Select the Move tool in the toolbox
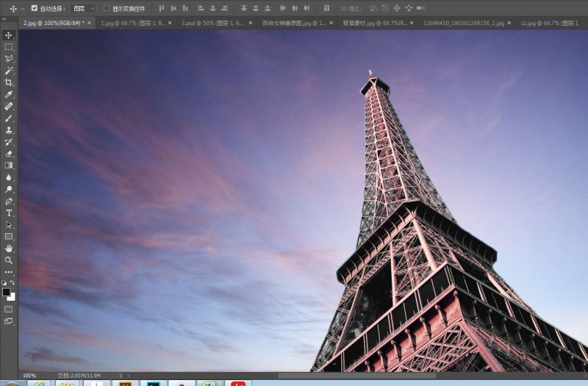Image resolution: width=588 pixels, height=386 pixels. 9,35
